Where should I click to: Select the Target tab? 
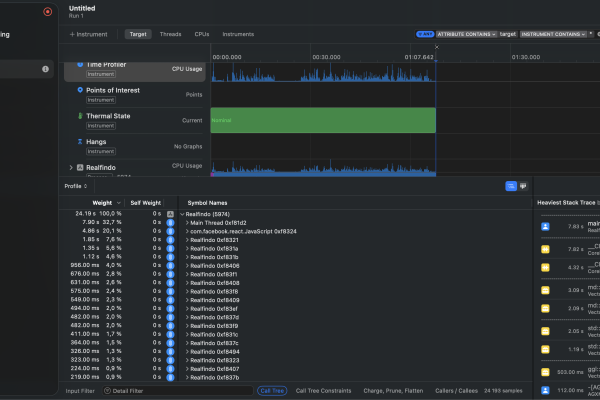(138, 34)
